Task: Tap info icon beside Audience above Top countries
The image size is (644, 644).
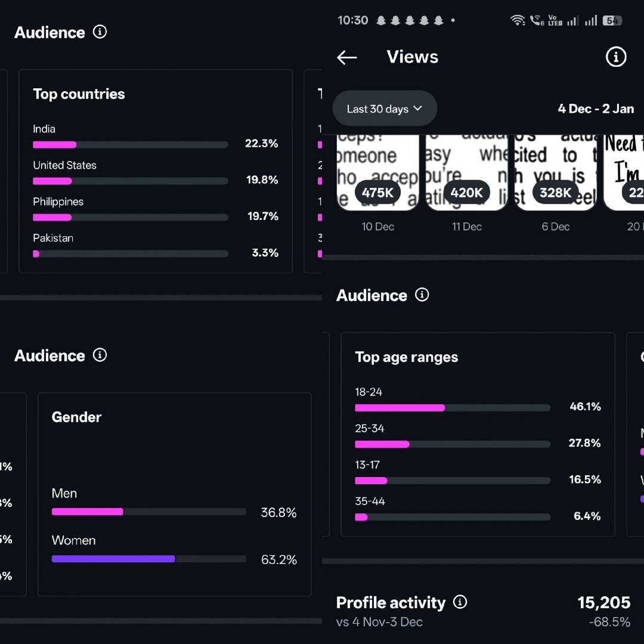Action: point(100,32)
